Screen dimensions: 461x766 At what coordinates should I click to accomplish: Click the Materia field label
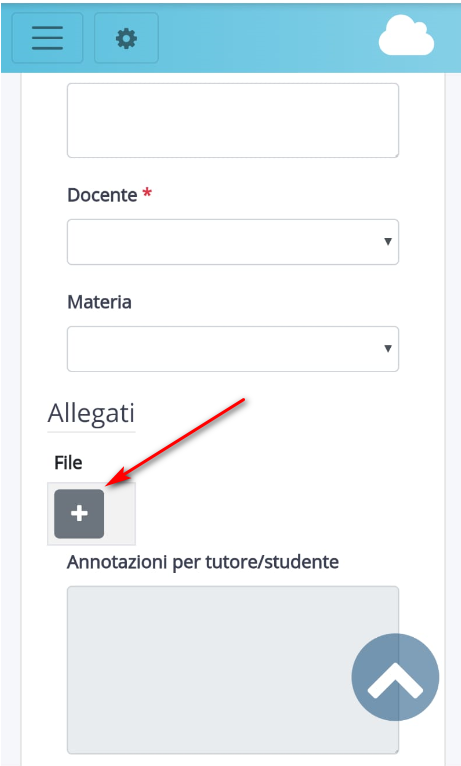(x=99, y=302)
